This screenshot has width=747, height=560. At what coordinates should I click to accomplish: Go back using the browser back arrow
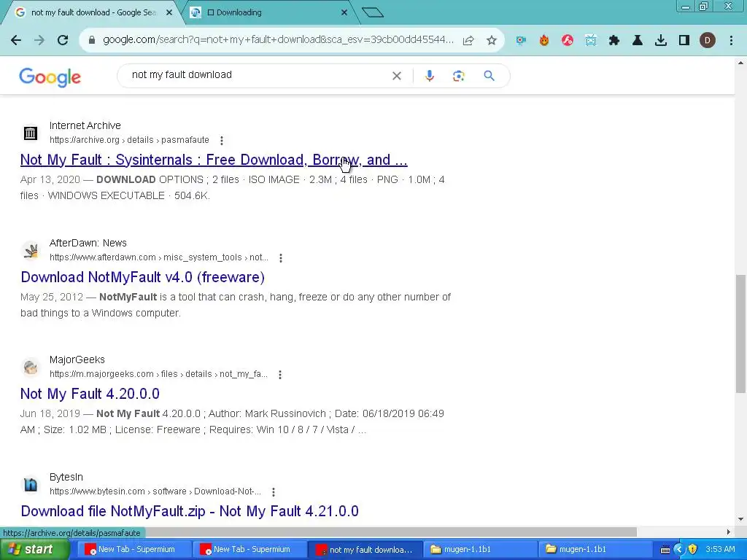(16, 40)
